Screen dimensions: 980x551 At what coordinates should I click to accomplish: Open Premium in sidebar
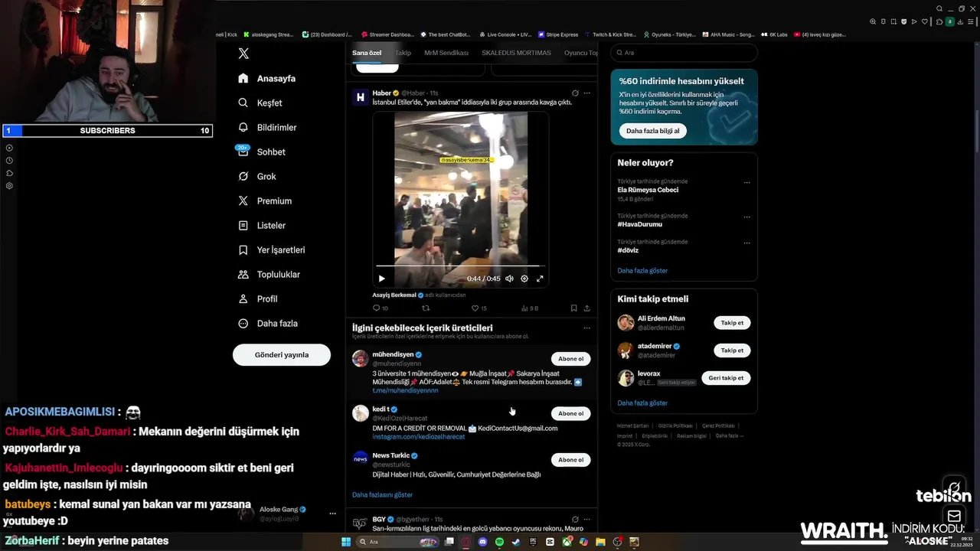264,201
